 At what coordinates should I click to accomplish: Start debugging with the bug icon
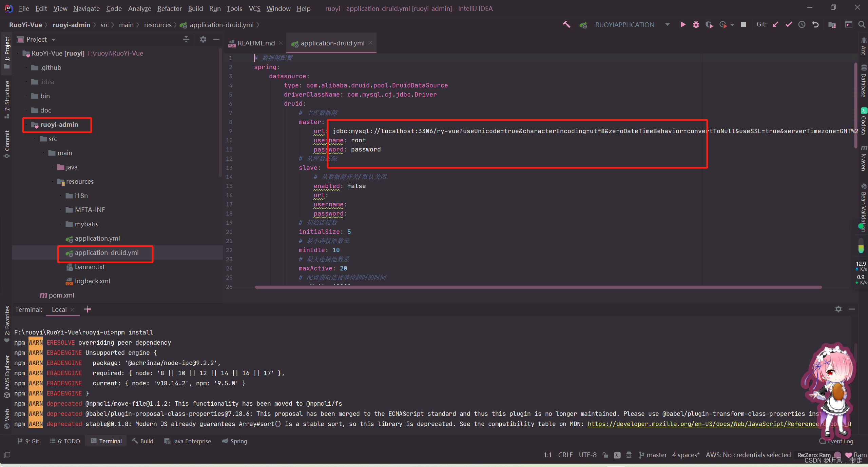point(696,24)
